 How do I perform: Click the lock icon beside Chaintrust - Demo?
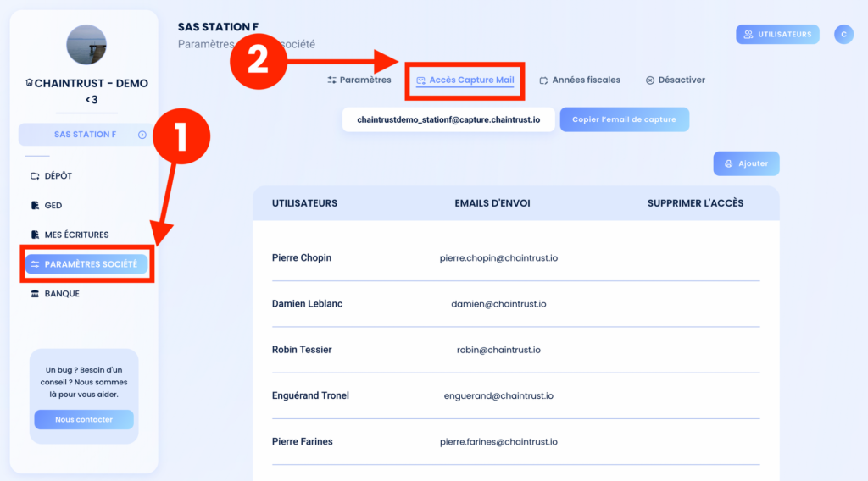click(x=29, y=83)
